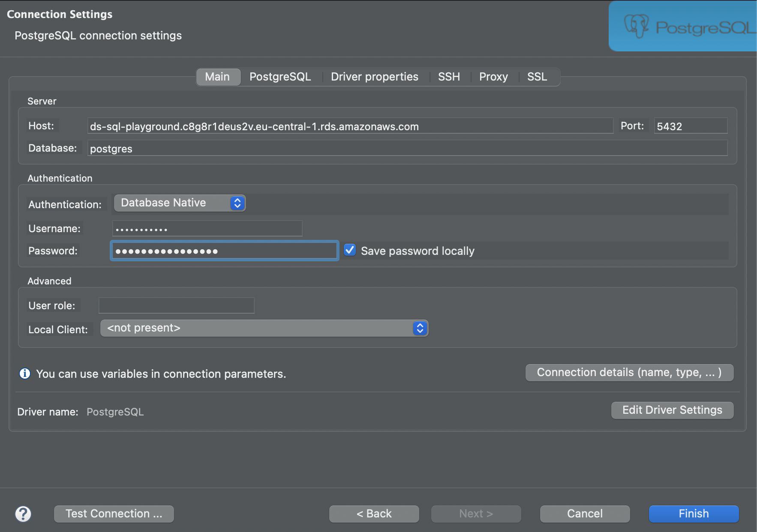
Task: Go to the Proxy tab
Action: pyautogui.click(x=493, y=77)
